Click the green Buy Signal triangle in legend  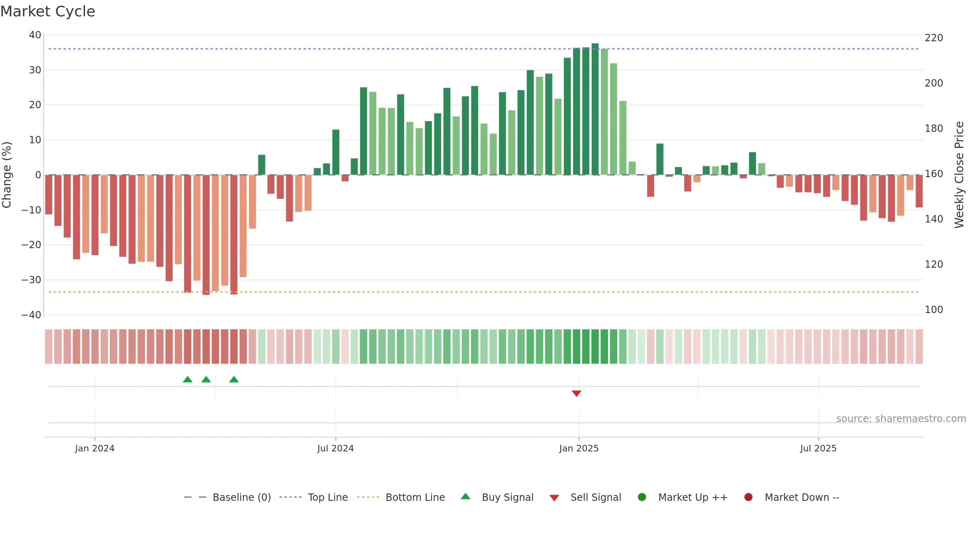pyautogui.click(x=465, y=497)
